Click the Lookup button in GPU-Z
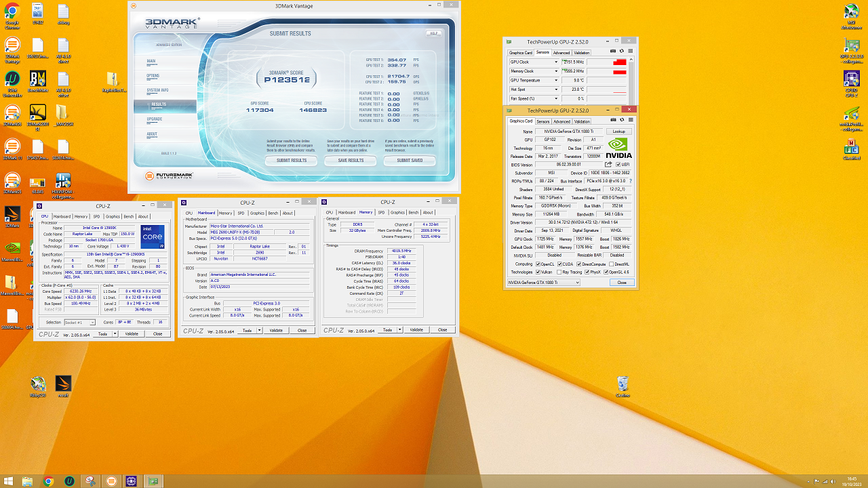Viewport: 868px width, 488px height. (x=618, y=131)
